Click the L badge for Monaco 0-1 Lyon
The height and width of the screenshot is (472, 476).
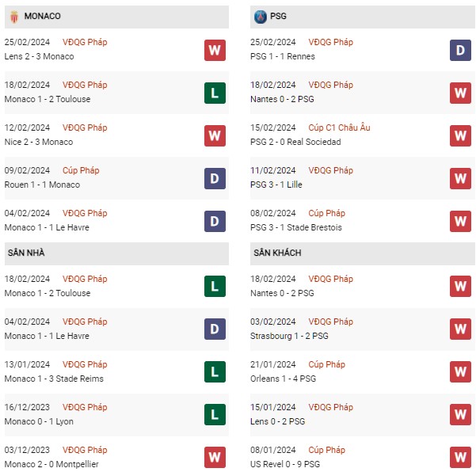215,415
